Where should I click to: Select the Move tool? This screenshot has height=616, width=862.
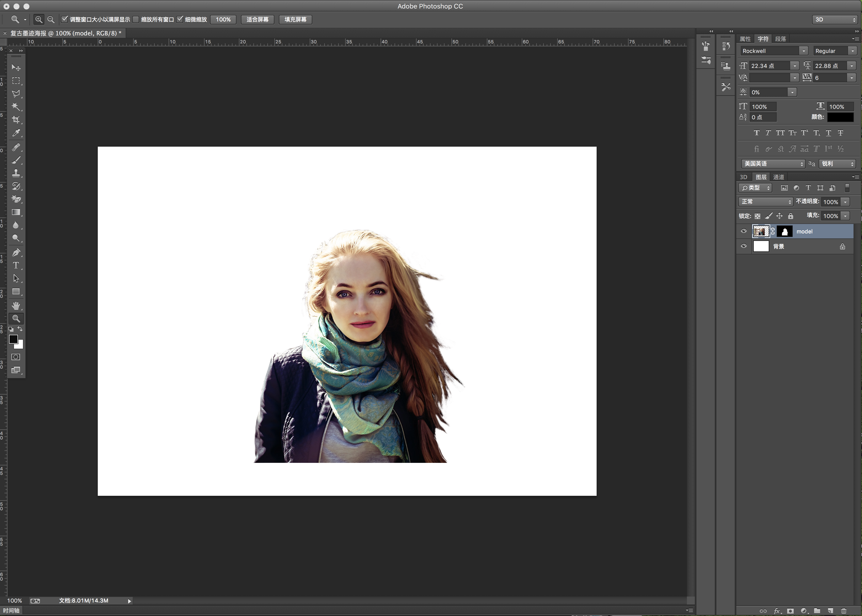pos(16,68)
